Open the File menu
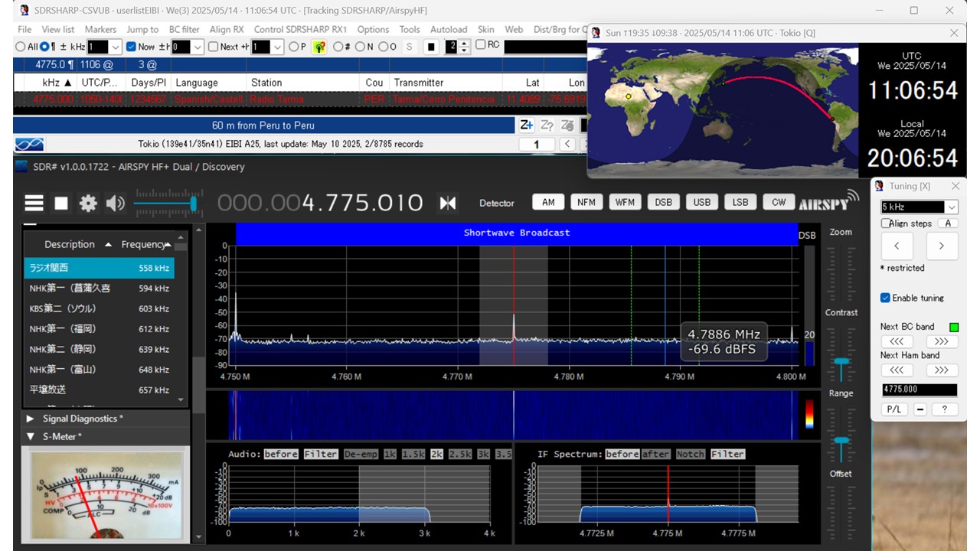The width and height of the screenshot is (980, 551). coord(25,29)
